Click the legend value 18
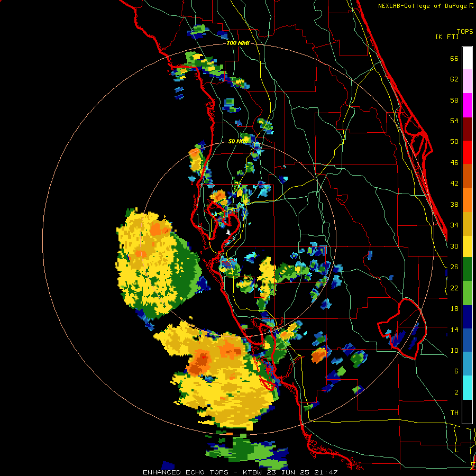The height and width of the screenshot is (476, 476). point(454,309)
